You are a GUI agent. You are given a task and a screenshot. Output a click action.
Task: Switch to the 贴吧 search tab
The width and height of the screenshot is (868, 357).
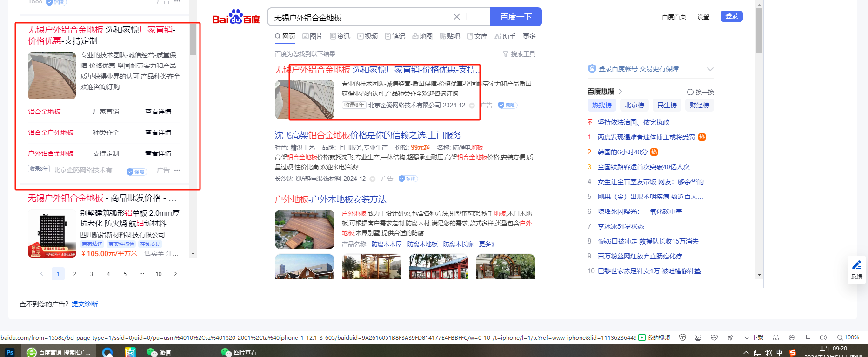450,36
